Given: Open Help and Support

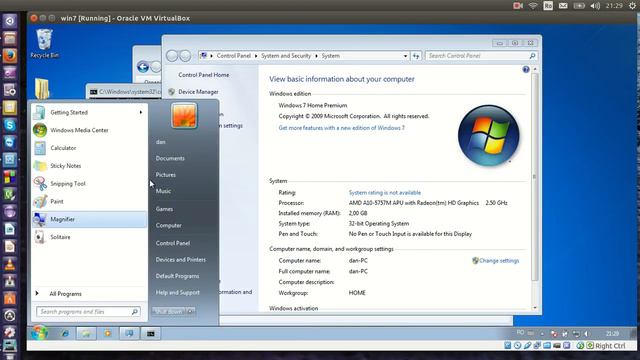Looking at the screenshot, I should point(178,292).
